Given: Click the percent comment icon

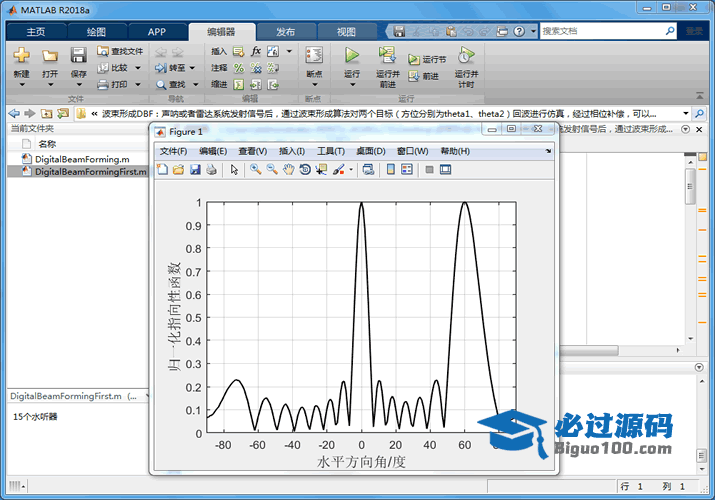Looking at the screenshot, I should click(x=238, y=68).
